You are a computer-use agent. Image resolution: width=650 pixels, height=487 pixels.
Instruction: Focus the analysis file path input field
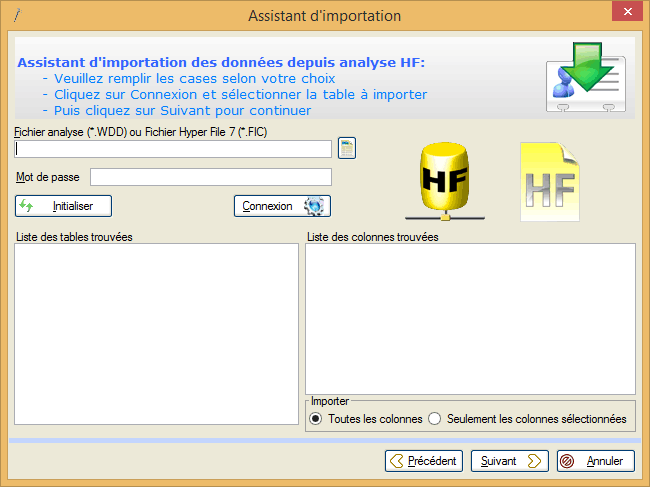[x=173, y=149]
